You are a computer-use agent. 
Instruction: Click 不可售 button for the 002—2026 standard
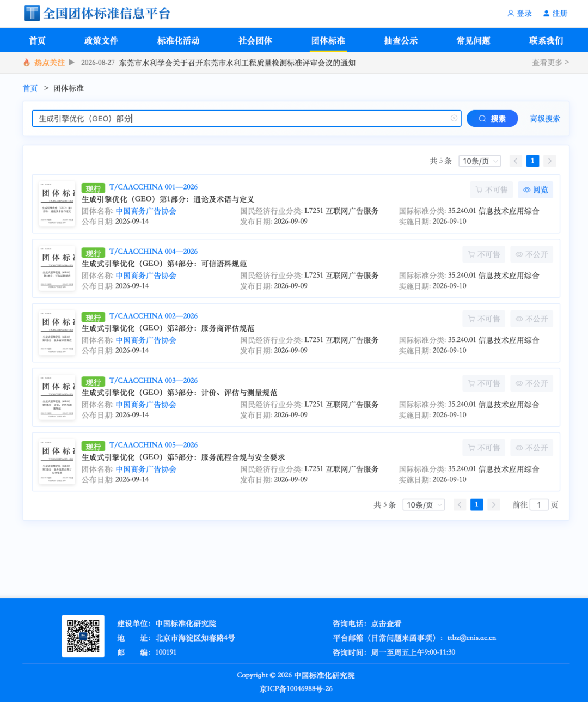(484, 319)
